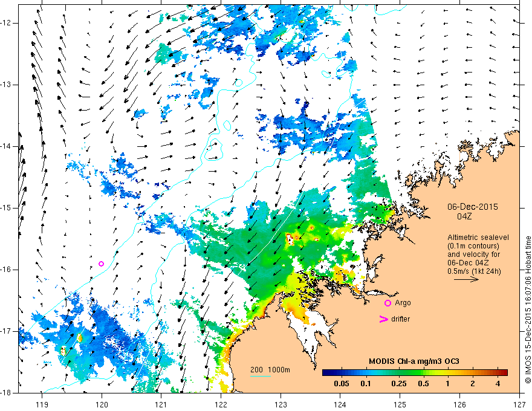Click the 'and velocity for' caption line
Viewport: 532px width, 411px height.
(473, 254)
